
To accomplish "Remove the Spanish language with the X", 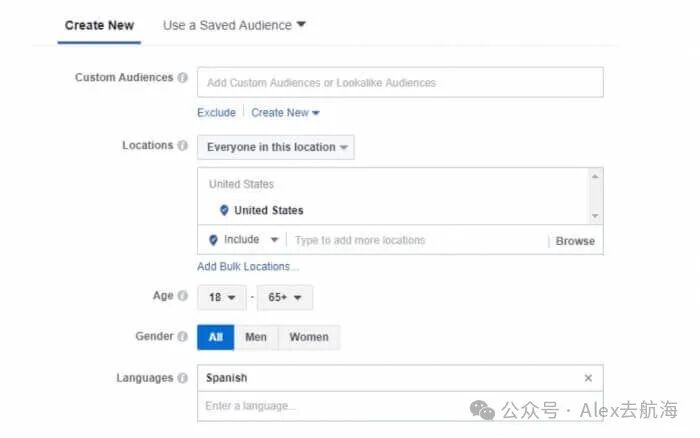I will point(588,378).
